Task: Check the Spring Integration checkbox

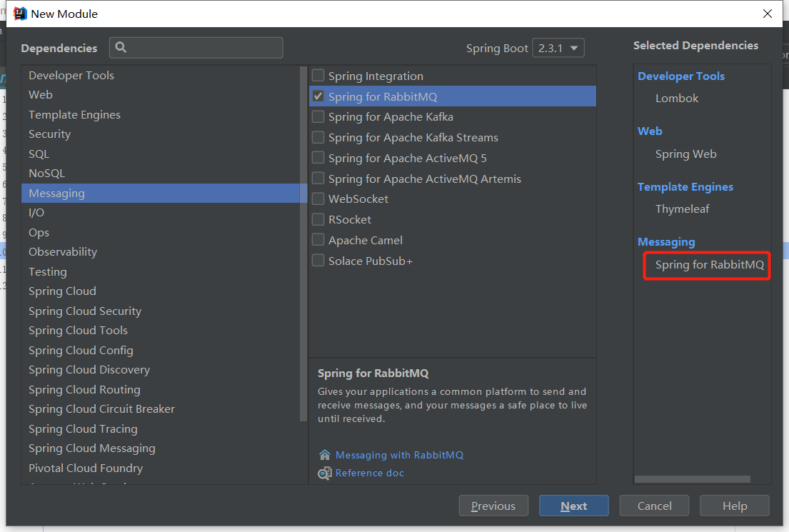Action: (318, 76)
